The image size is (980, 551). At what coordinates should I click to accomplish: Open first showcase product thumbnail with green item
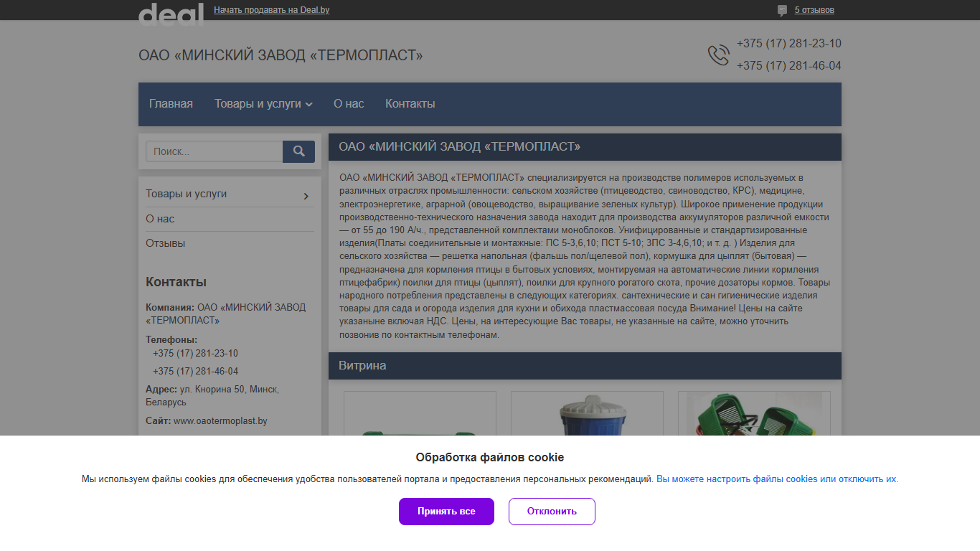point(420,413)
